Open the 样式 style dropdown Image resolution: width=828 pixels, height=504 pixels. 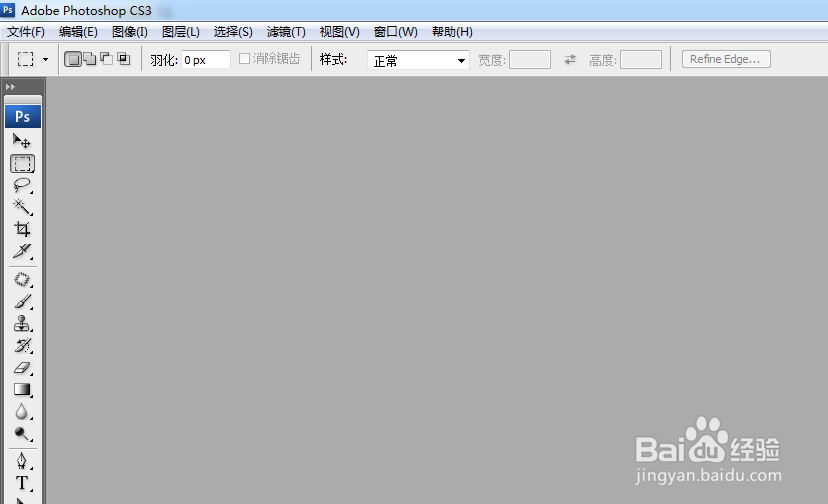[418, 60]
